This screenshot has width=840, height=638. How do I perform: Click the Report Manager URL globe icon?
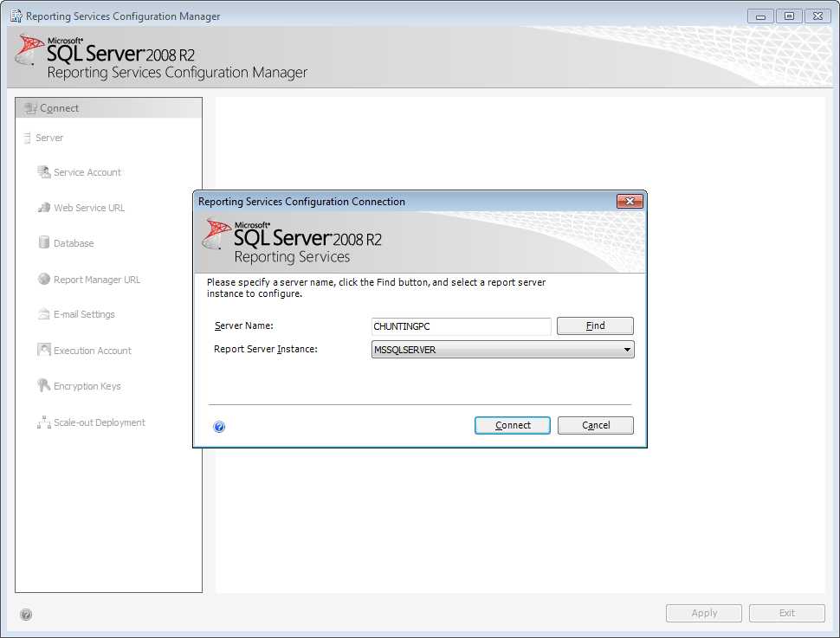click(44, 279)
